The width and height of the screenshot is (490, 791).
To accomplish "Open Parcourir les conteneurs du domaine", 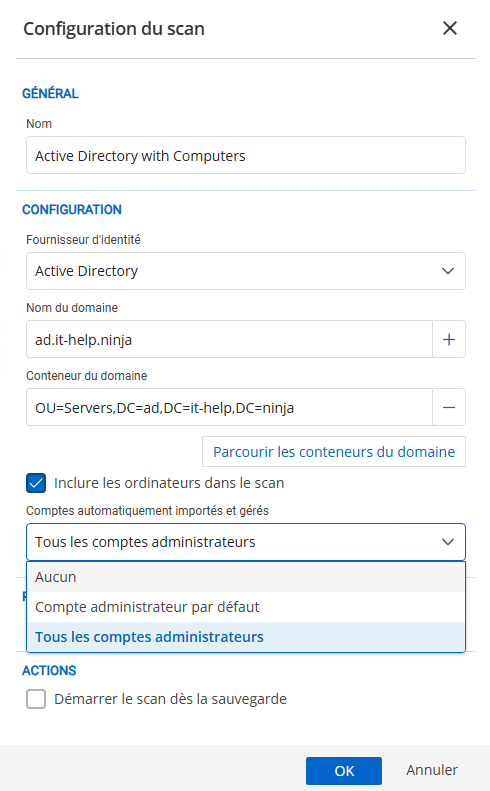I will tap(334, 451).
